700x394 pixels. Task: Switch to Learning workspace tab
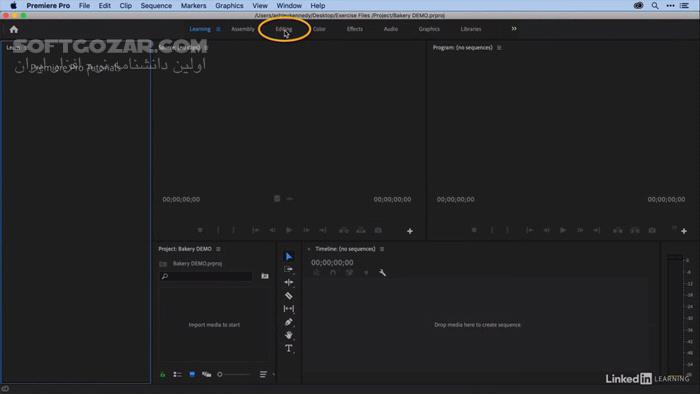pos(200,29)
